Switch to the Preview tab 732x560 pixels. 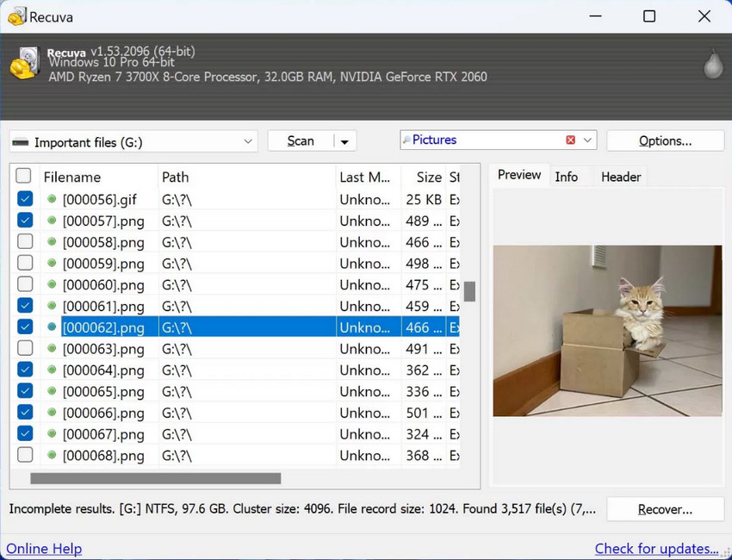coord(519,175)
